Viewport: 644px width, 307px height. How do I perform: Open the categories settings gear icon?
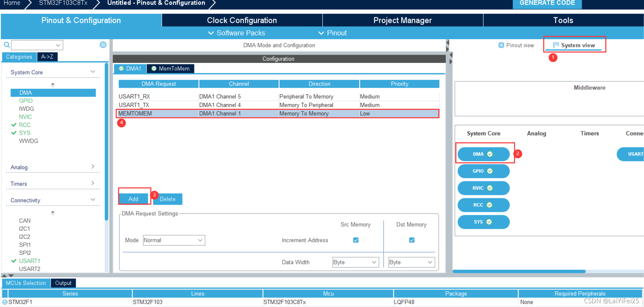(103, 45)
